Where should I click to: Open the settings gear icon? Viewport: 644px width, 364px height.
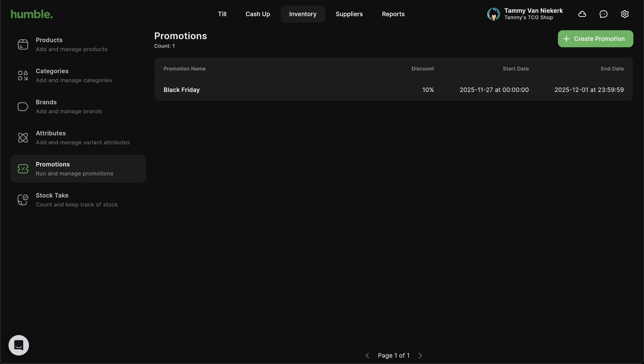pyautogui.click(x=625, y=14)
